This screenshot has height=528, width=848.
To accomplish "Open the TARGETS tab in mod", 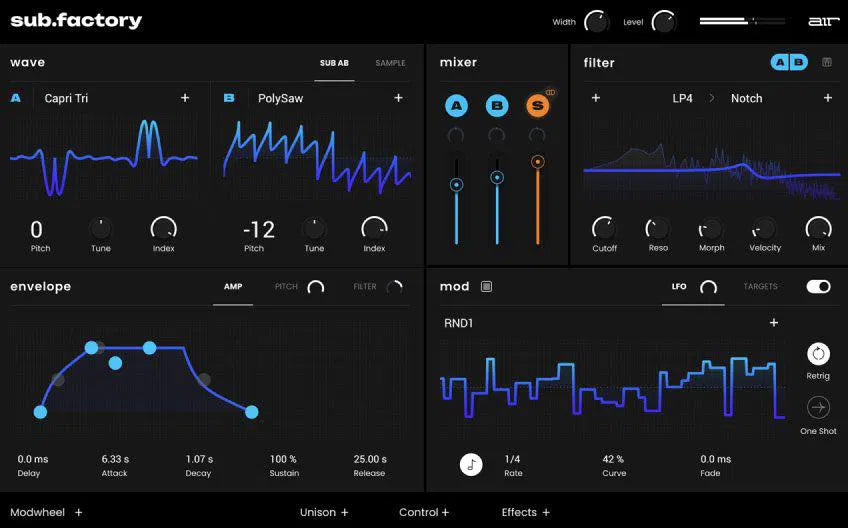I will click(x=760, y=287).
